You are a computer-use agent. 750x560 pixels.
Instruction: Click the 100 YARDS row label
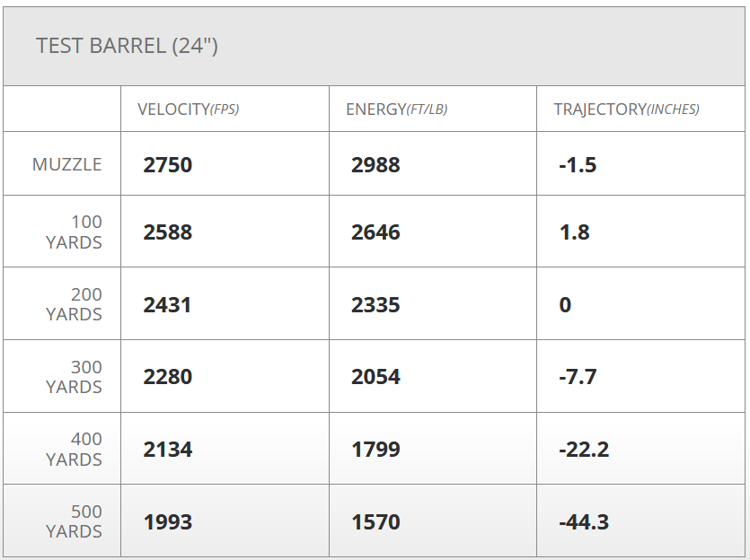[75, 232]
